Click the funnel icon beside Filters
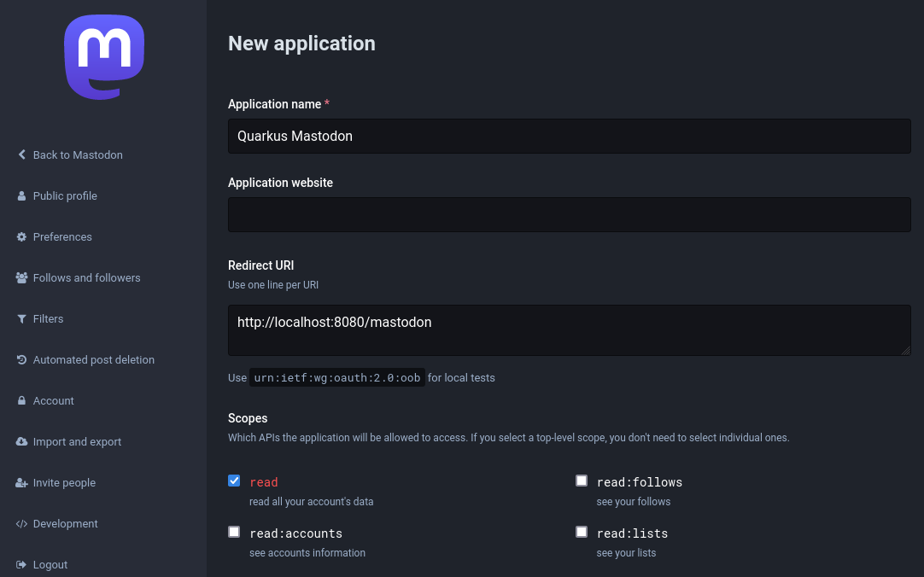The height and width of the screenshot is (577, 924). coord(22,318)
